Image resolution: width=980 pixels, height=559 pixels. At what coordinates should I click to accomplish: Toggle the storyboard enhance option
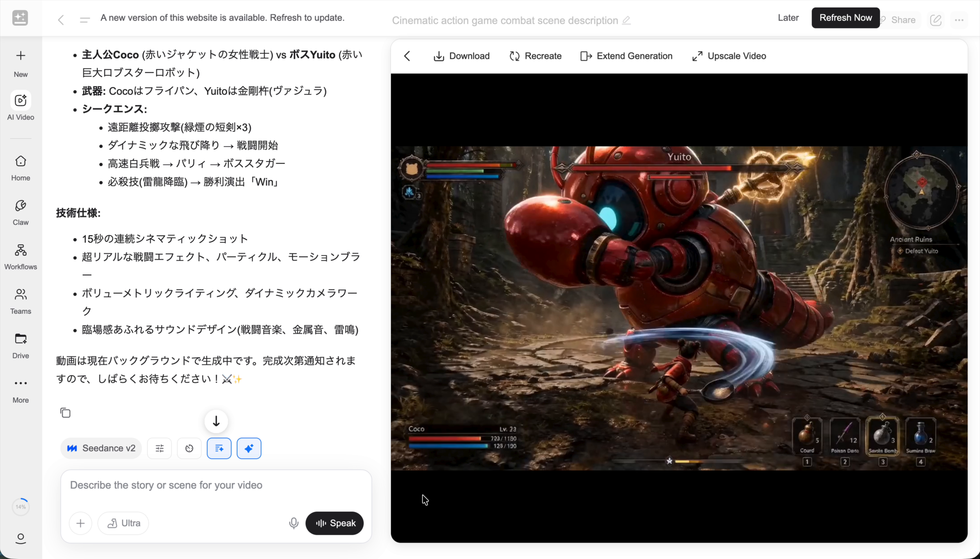pos(219,448)
